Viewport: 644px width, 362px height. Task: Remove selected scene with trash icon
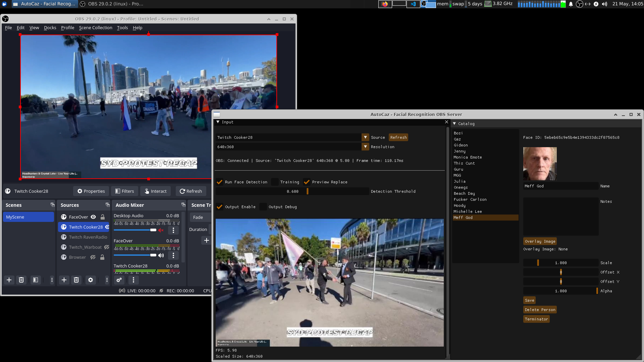[x=21, y=280]
